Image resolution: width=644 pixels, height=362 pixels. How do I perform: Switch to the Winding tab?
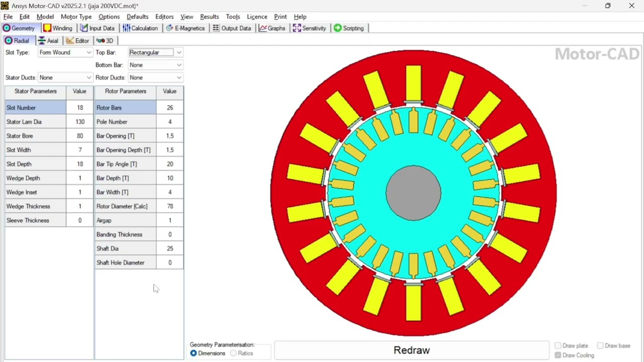tap(58, 28)
